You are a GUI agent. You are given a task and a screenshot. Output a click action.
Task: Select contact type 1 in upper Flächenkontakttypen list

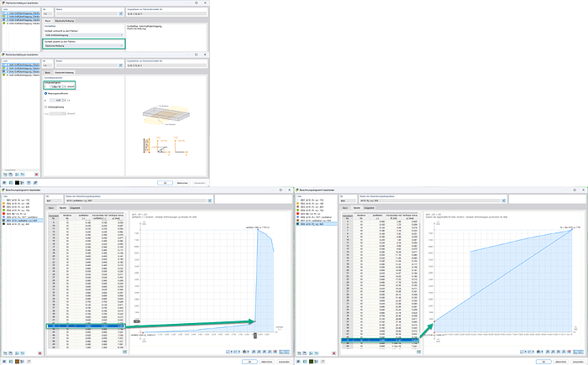pos(21,13)
